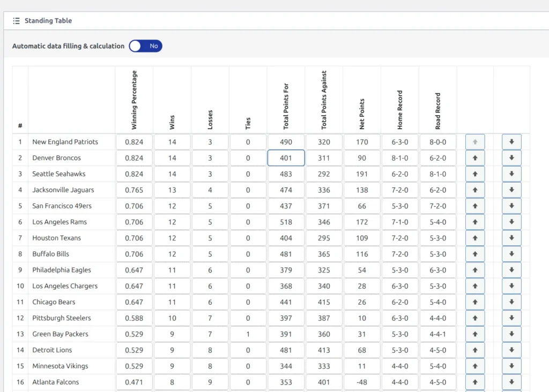This screenshot has width=549, height=392.
Task: Edit New England Patriots Winning Percentage field
Action: pyautogui.click(x=134, y=142)
